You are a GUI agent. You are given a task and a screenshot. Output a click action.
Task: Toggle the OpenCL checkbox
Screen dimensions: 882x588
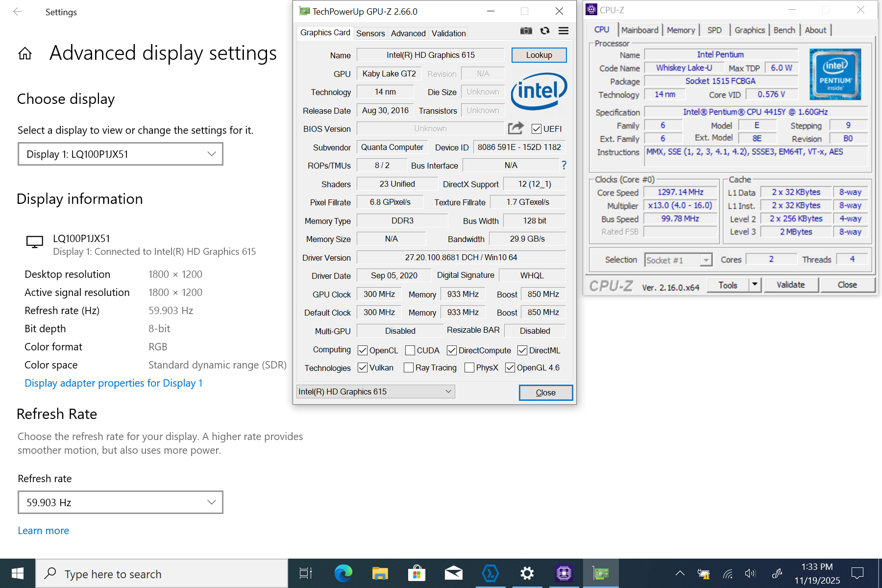(x=363, y=350)
